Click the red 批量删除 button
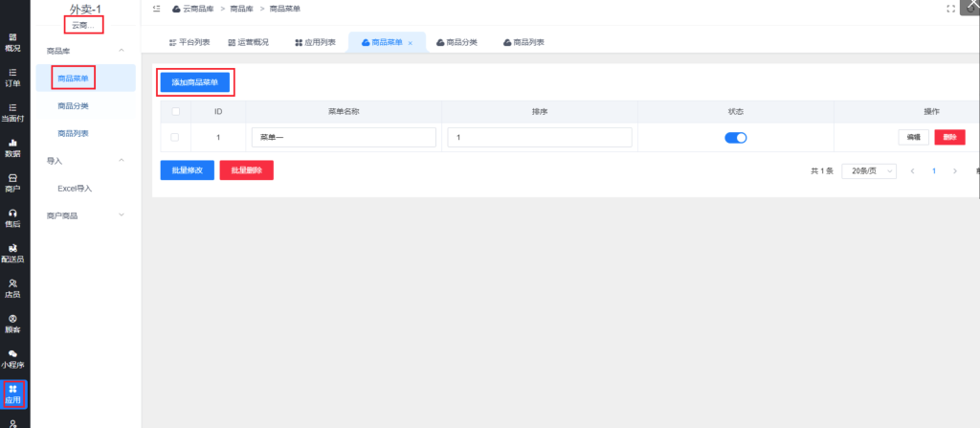 (246, 170)
